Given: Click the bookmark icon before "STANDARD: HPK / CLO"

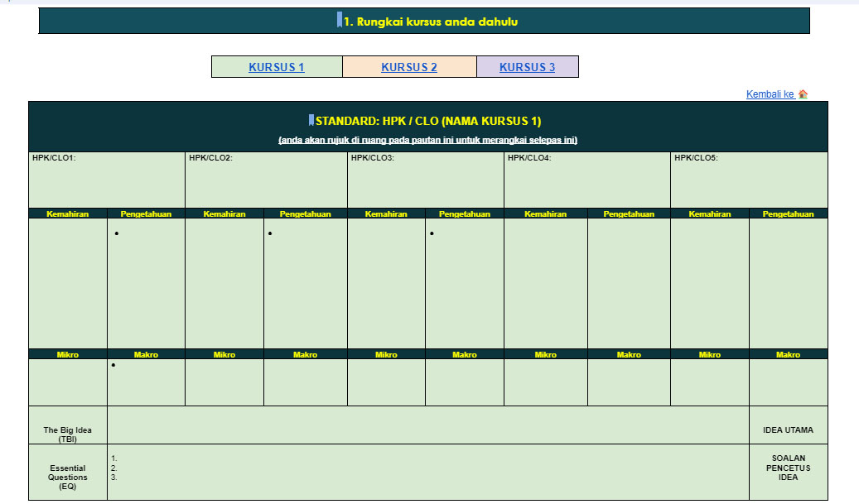Looking at the screenshot, I should [x=311, y=121].
